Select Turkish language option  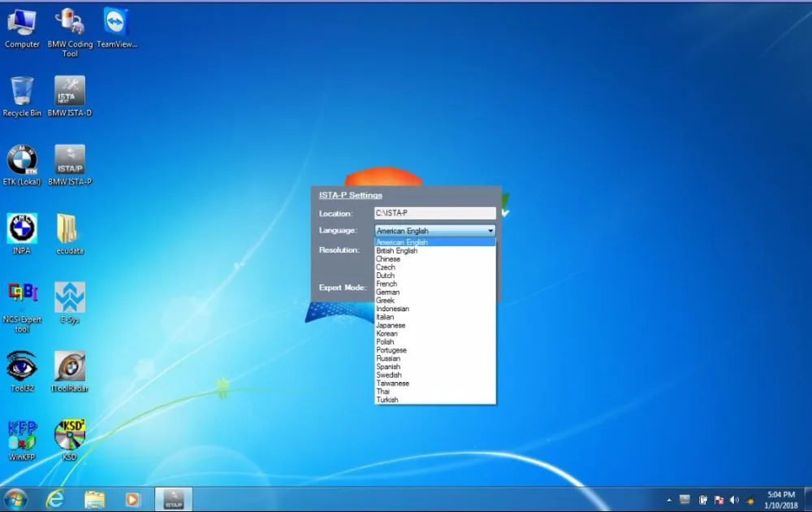pos(435,400)
